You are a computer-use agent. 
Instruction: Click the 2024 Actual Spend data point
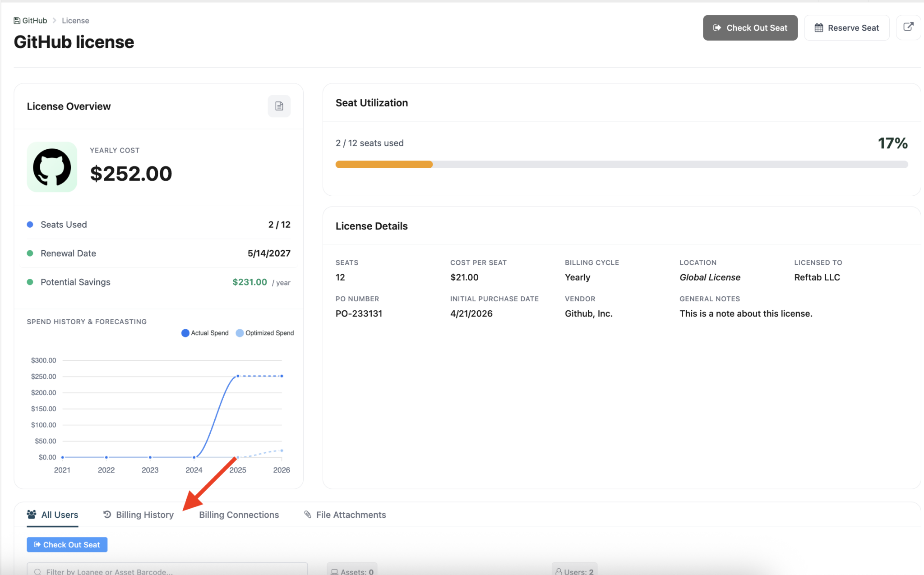(x=194, y=457)
